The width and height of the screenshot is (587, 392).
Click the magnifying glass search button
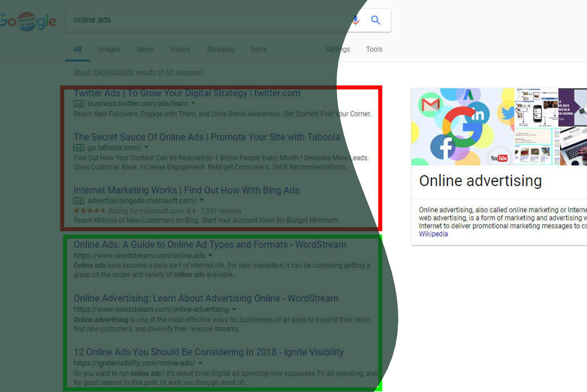click(376, 20)
